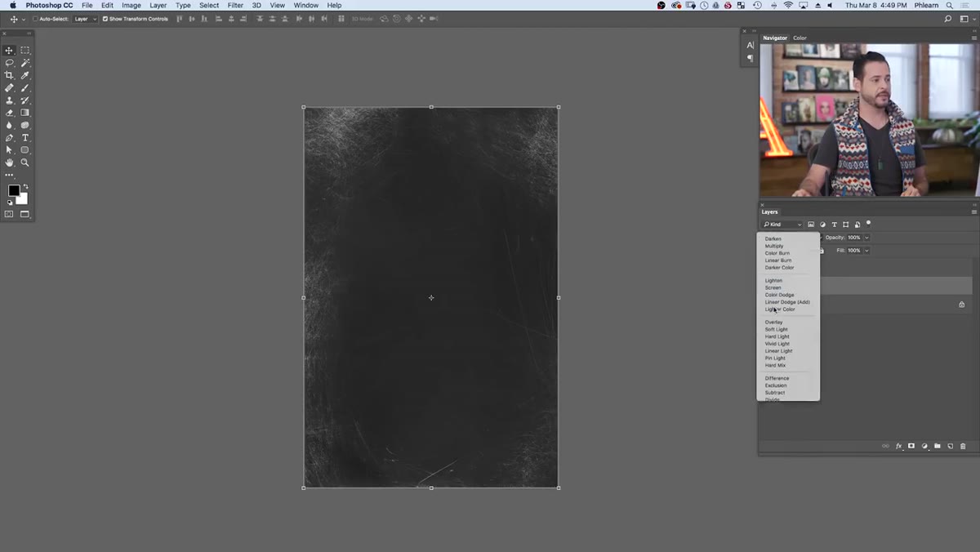Delete the selected layer with trash icon
Image resolution: width=980 pixels, height=552 pixels.
(x=963, y=446)
